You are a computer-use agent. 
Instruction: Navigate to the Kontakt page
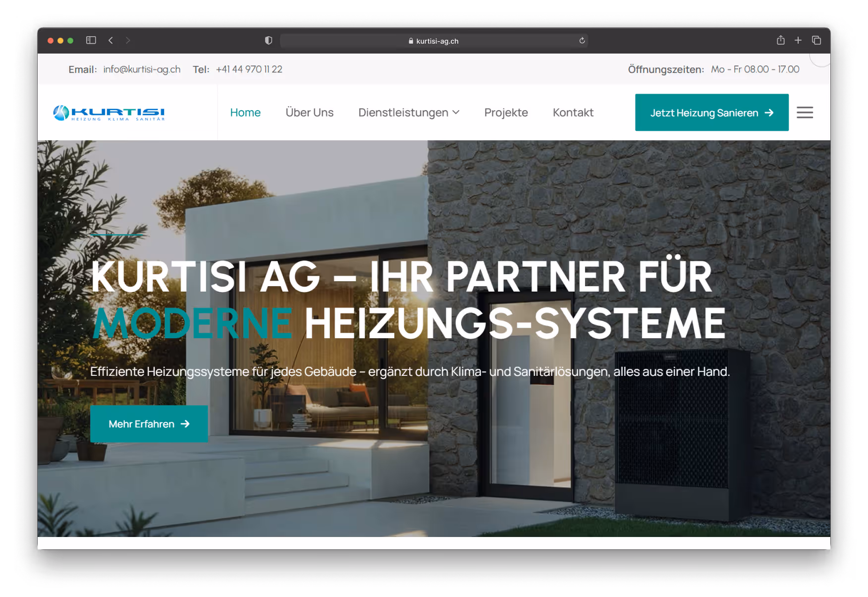click(573, 113)
